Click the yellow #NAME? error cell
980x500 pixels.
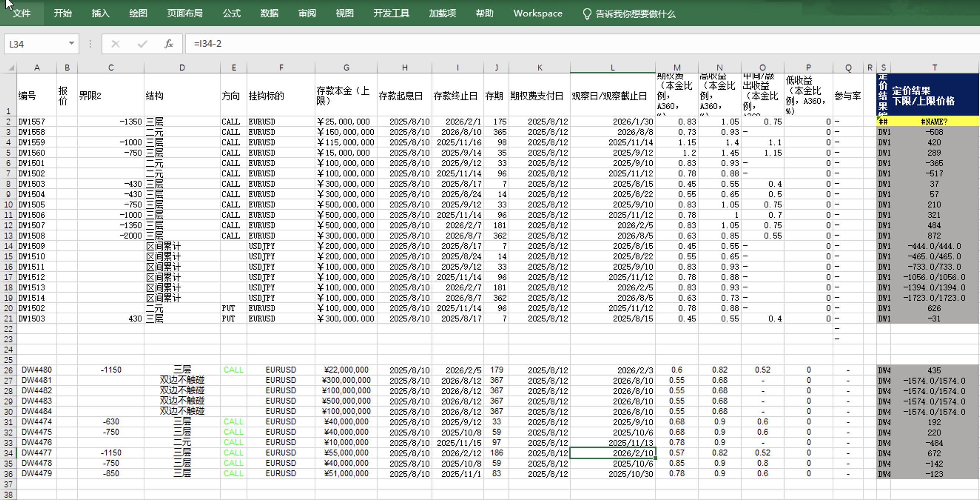[x=934, y=121]
